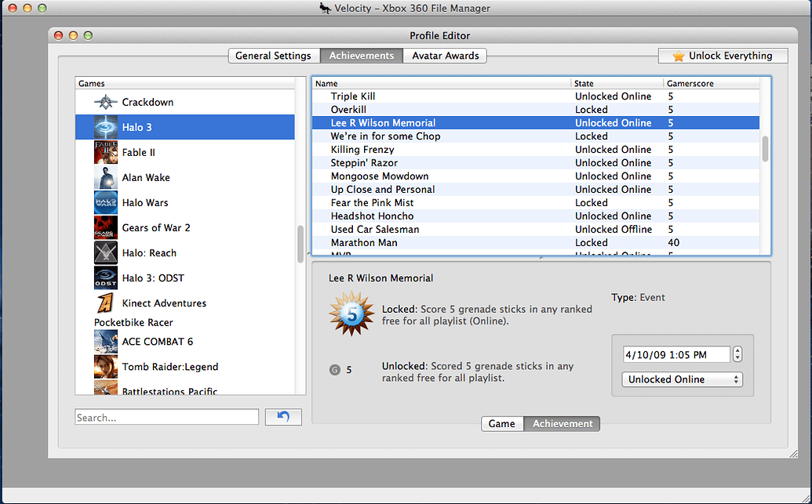
Task: Open the Avatar Awards tab
Action: [445, 56]
